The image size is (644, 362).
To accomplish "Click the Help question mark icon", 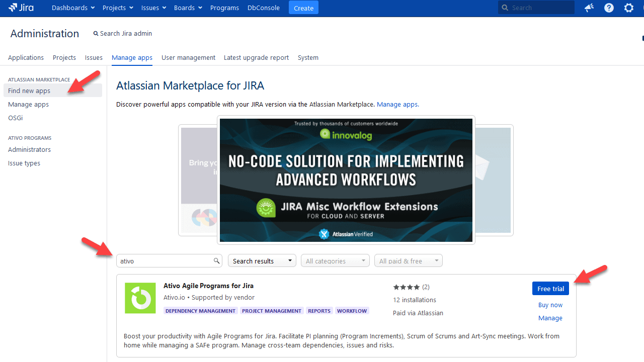I will [609, 8].
